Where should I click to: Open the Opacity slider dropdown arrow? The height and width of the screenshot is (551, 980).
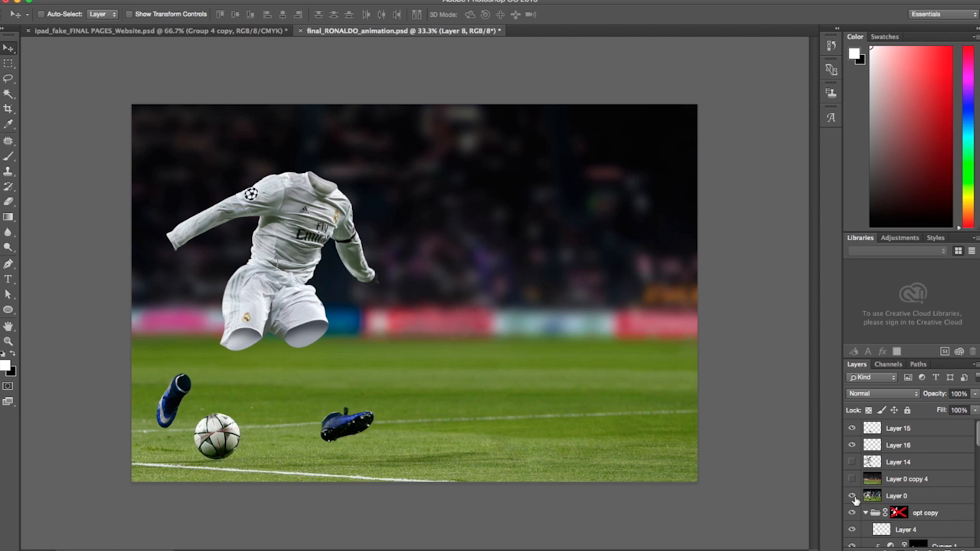(975, 393)
